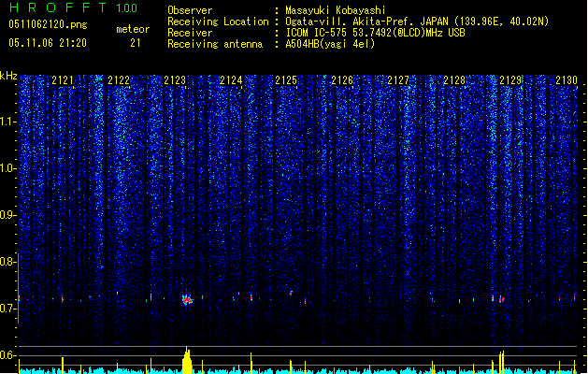
Task: Click the 2128 time marker
Action: pos(454,80)
